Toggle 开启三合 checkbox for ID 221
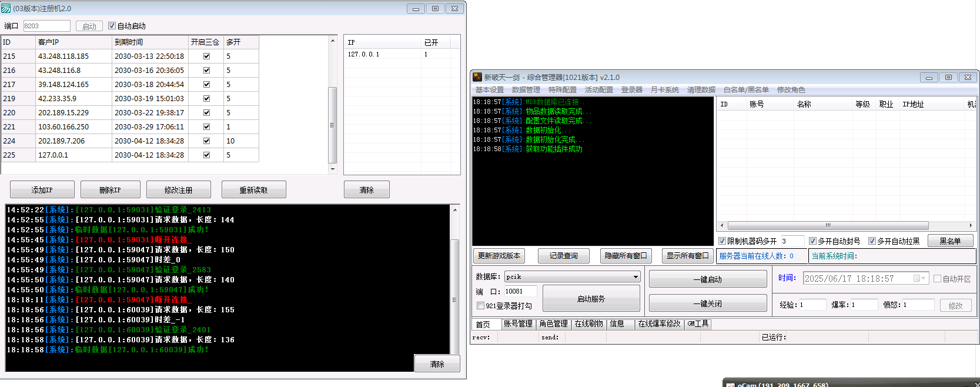The height and width of the screenshot is (387, 980). pos(206,127)
